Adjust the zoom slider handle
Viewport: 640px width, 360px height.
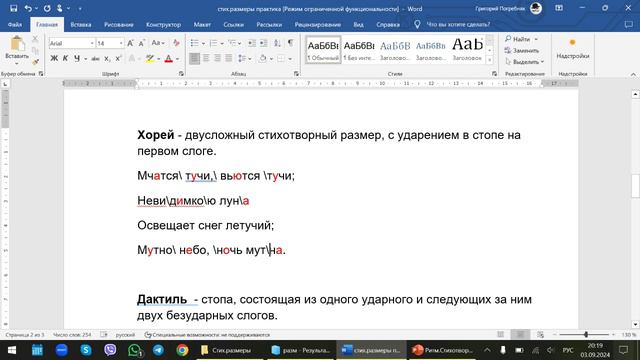point(586,335)
